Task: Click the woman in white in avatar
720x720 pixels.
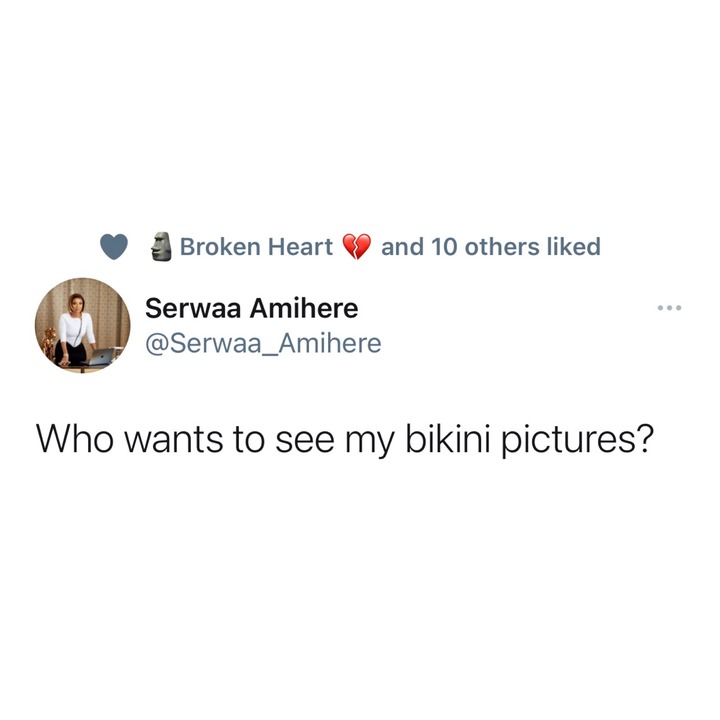Action: point(75,328)
